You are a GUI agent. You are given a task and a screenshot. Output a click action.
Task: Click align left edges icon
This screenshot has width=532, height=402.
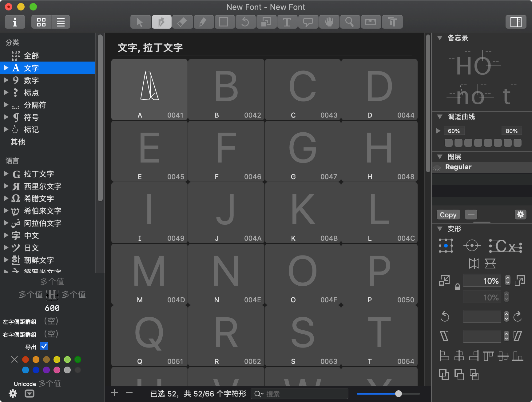coord(444,356)
